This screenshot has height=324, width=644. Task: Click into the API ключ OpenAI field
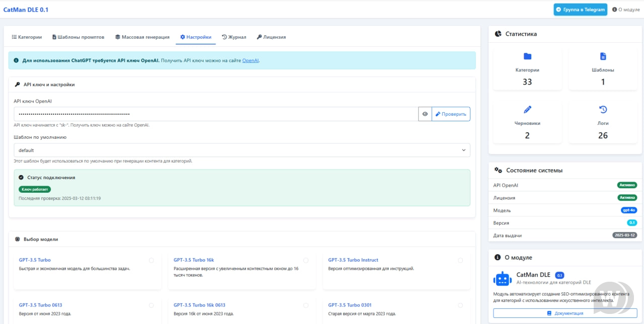point(216,114)
